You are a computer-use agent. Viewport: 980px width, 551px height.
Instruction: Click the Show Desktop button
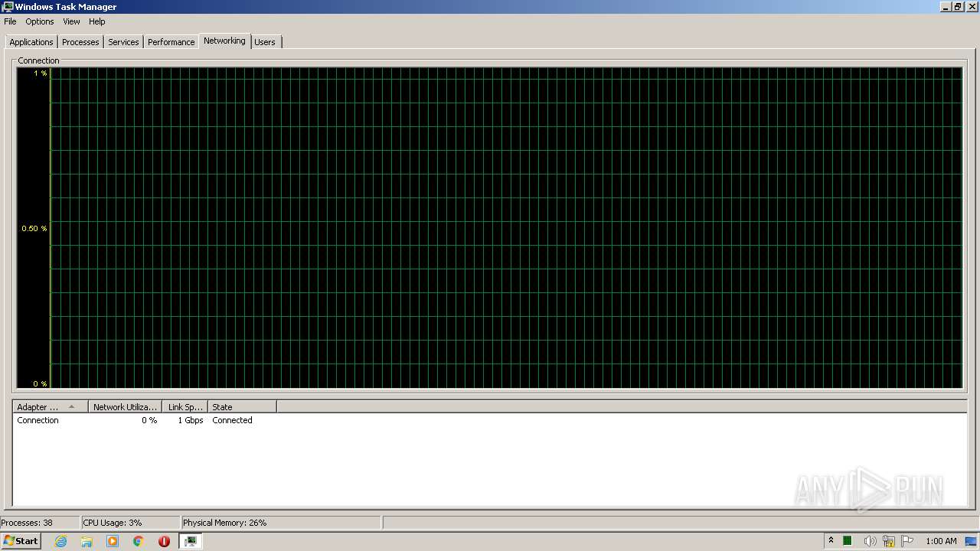972,541
